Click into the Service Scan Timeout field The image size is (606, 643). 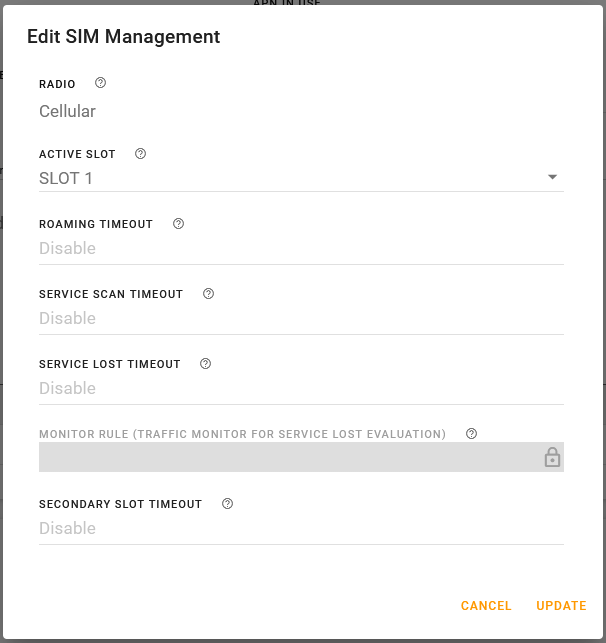[x=300, y=318]
